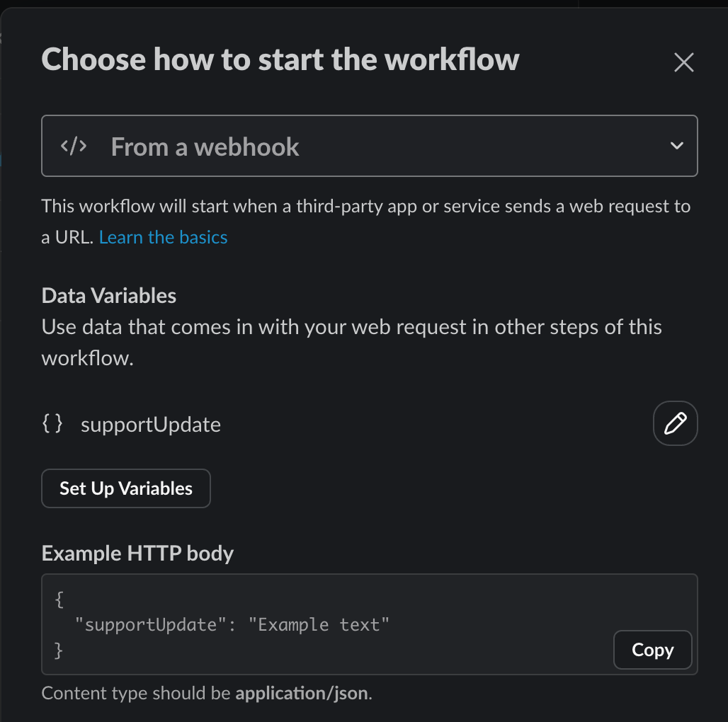The width and height of the screenshot is (728, 722).
Task: Click the Example HTTP body heading
Action: coord(137,554)
